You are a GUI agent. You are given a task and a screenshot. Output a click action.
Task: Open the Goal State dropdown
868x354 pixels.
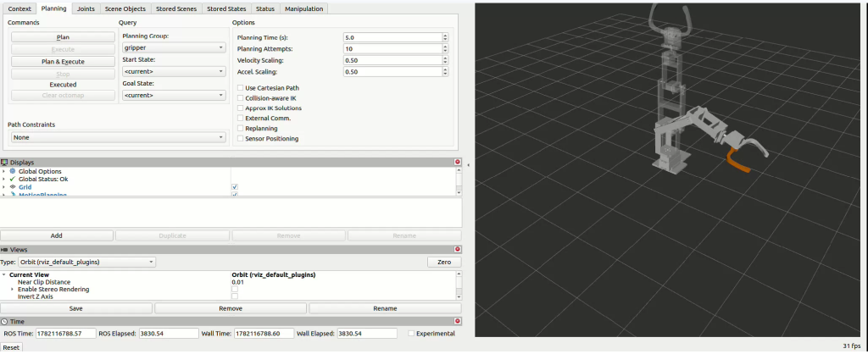174,95
